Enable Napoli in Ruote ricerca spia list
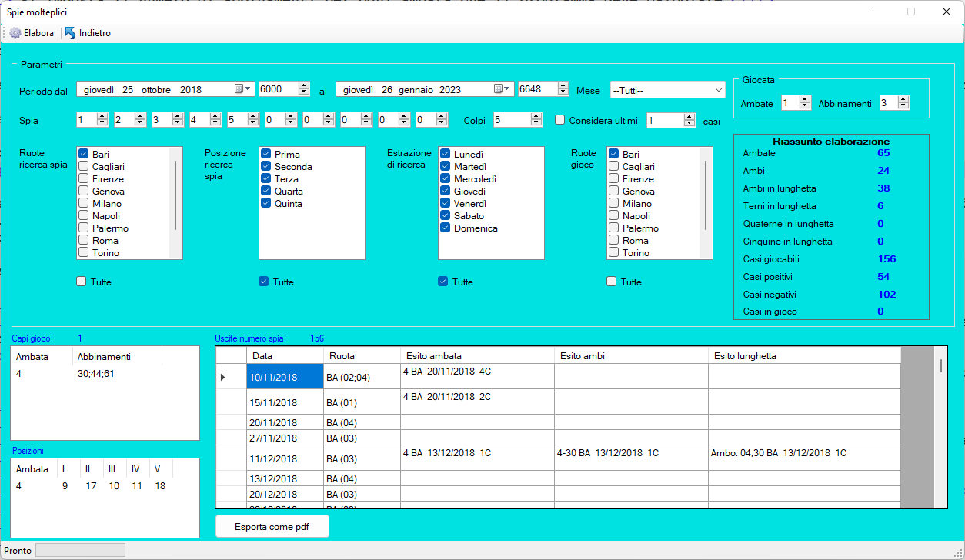965x560 pixels. tap(84, 215)
